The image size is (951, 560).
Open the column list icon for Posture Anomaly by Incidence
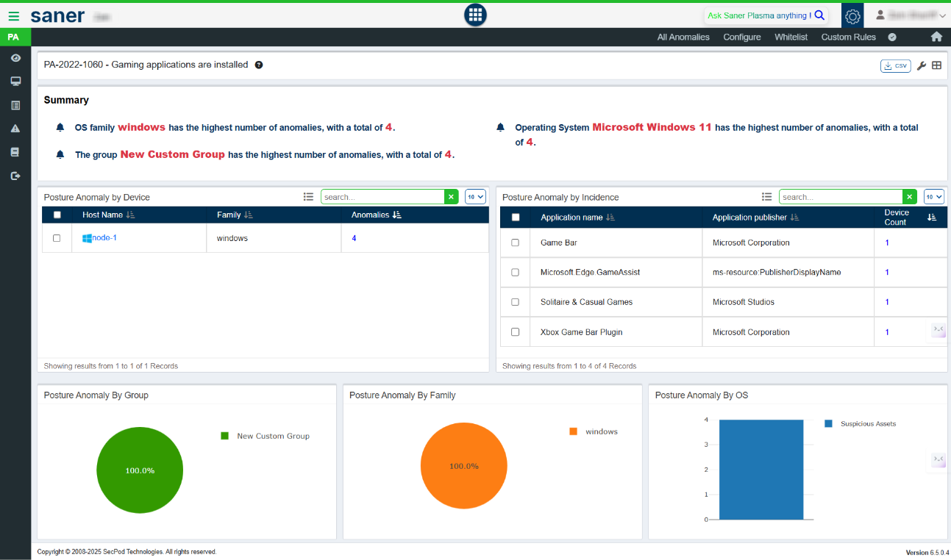tap(767, 197)
